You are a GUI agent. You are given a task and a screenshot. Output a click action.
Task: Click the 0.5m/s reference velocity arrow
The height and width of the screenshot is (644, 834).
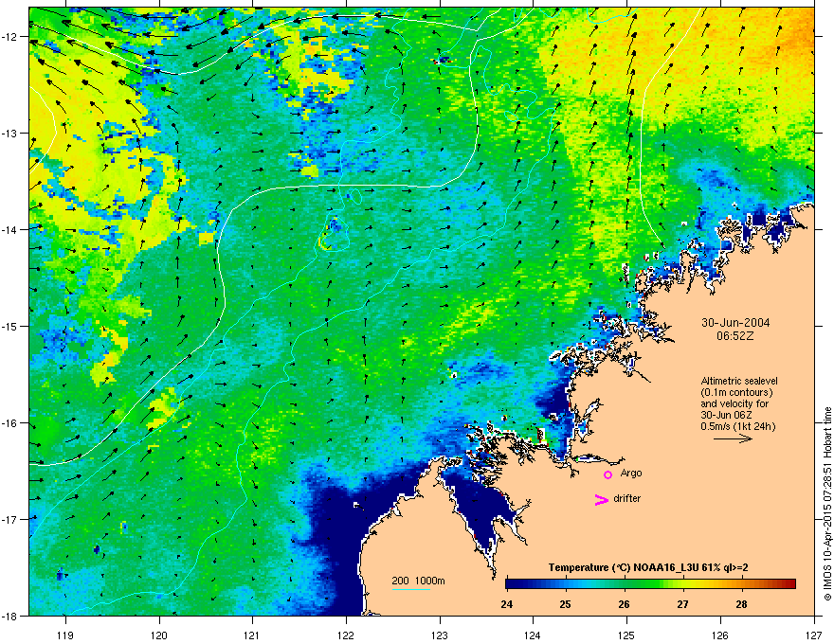click(x=733, y=438)
